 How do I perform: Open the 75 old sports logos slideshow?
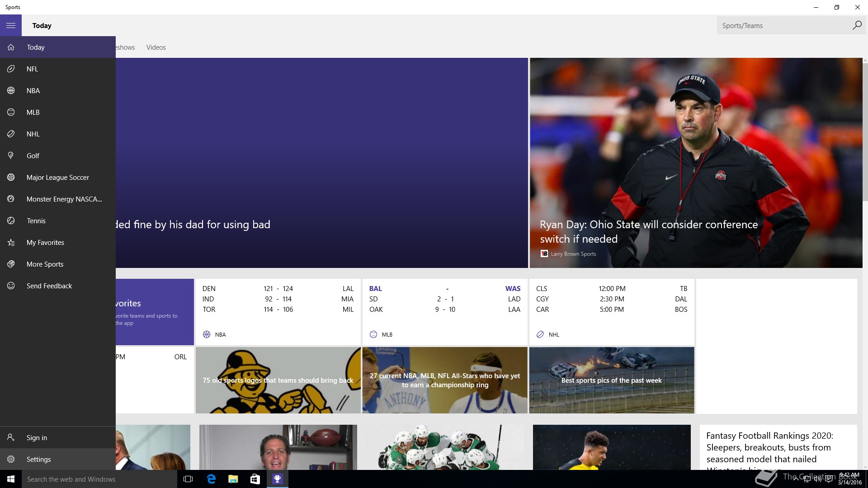pyautogui.click(x=278, y=380)
